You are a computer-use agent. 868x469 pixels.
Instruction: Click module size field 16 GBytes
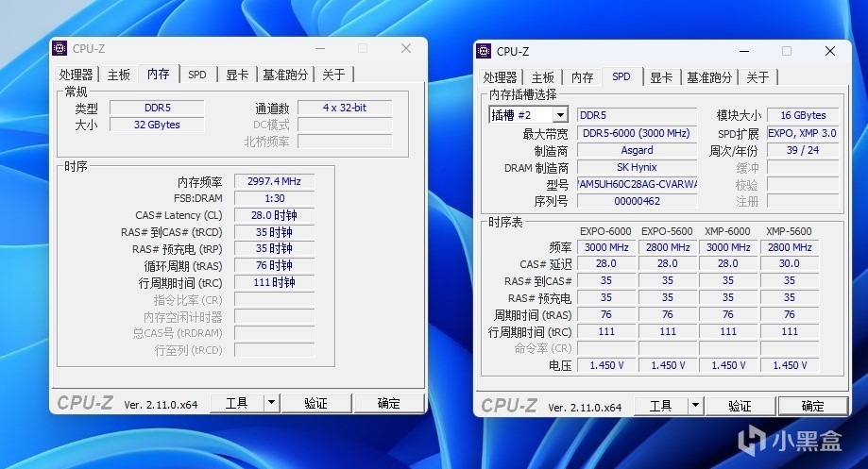803,115
